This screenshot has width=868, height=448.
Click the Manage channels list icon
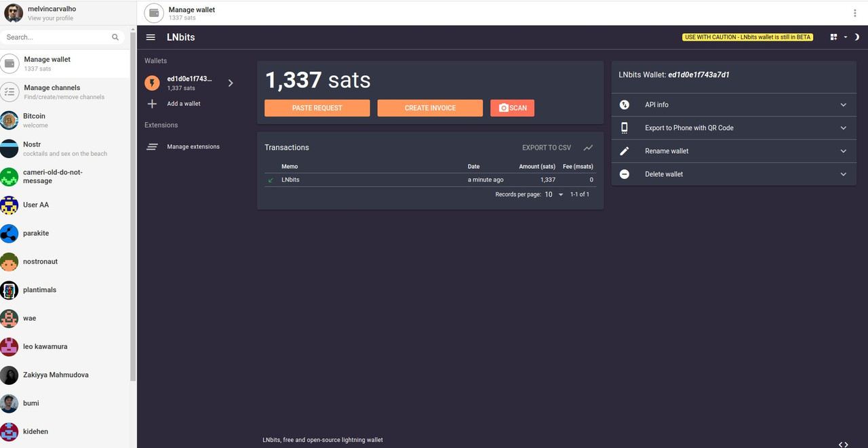[x=9, y=92]
